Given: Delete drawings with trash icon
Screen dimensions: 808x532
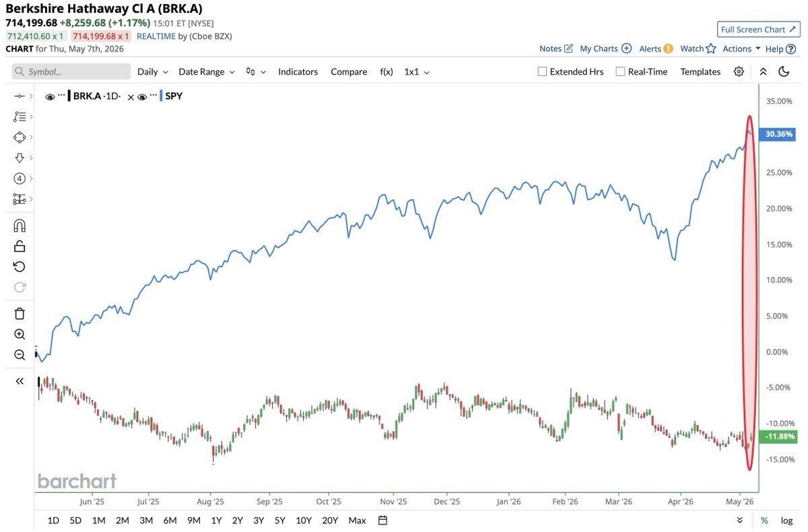Looking at the screenshot, I should coord(20,313).
